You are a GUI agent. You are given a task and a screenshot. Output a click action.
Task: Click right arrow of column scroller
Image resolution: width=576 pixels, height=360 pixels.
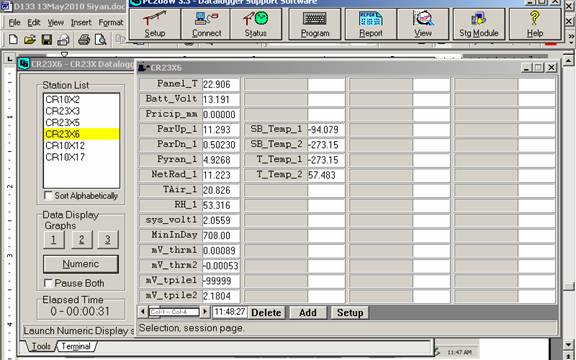(205, 312)
